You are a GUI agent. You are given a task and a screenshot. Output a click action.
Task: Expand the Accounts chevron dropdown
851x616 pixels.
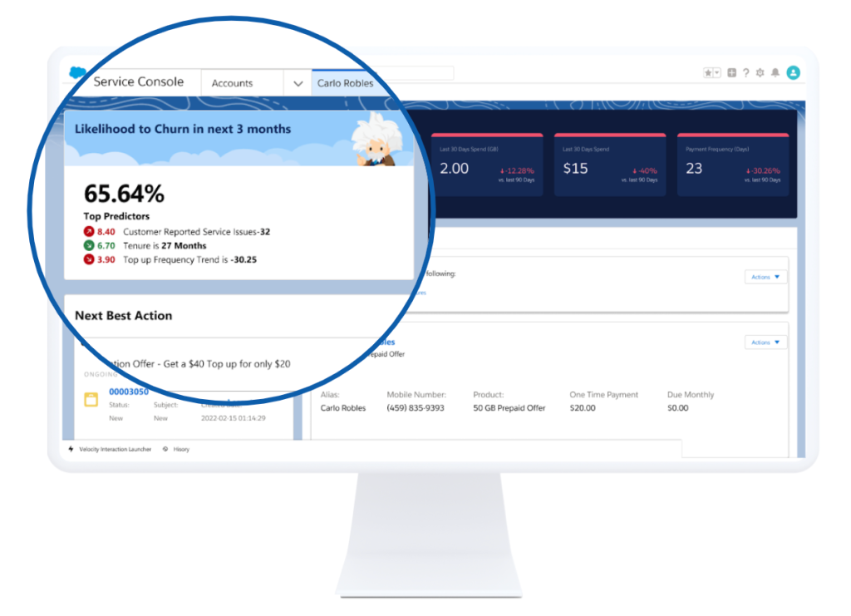[x=298, y=83]
